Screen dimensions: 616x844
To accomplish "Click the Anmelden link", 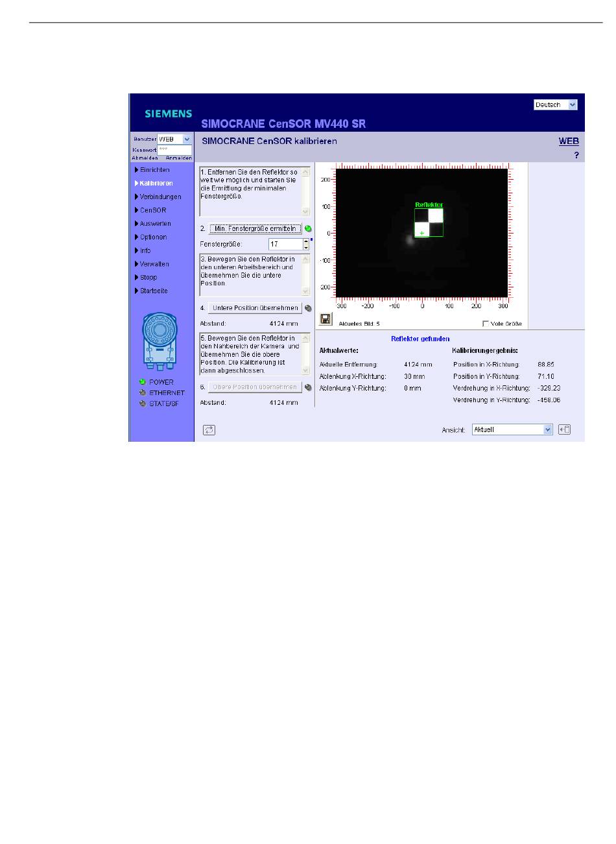I will [x=179, y=158].
